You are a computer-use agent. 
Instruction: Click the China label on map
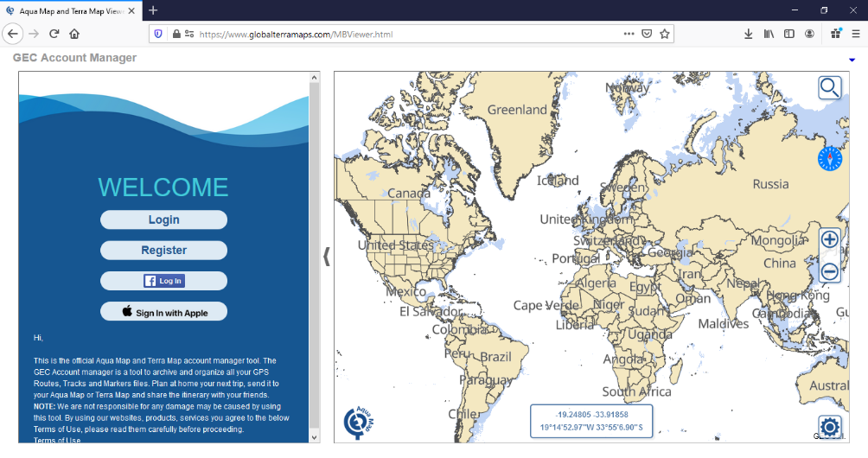[780, 264]
